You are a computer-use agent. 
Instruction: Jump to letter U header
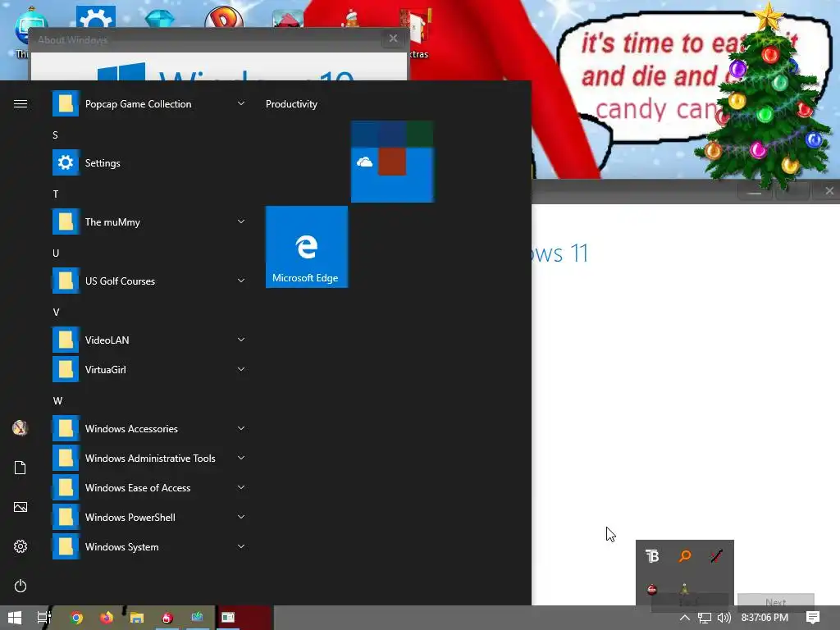tap(56, 253)
